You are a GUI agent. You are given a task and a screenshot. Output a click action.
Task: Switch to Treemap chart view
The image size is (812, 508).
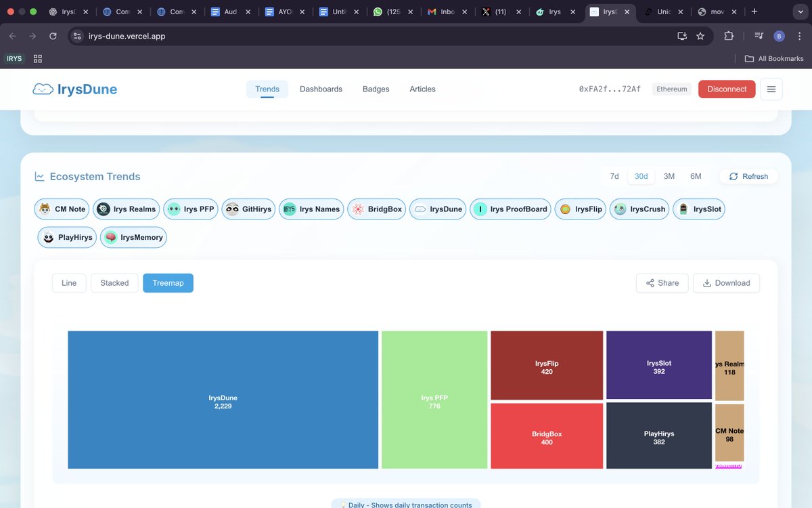(x=168, y=283)
